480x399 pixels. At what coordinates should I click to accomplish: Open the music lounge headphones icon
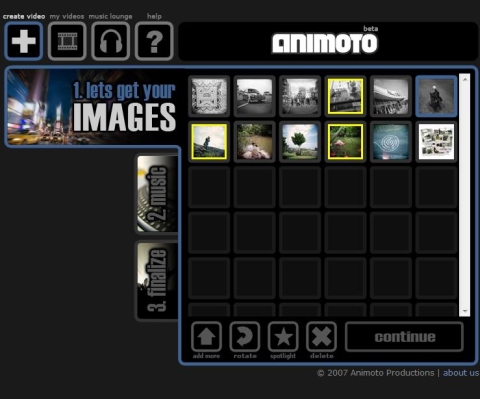point(111,41)
